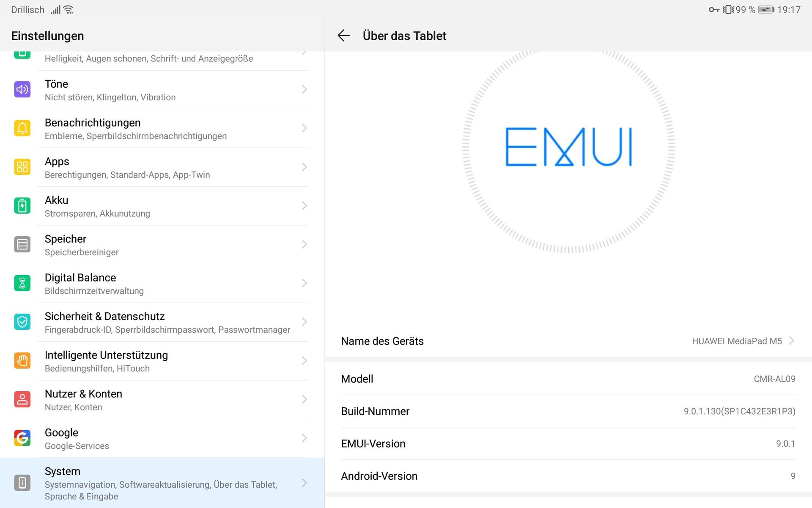Screen dimensions: 812x508
Task: Tap the Apps grid icon
Action: pyautogui.click(x=22, y=167)
